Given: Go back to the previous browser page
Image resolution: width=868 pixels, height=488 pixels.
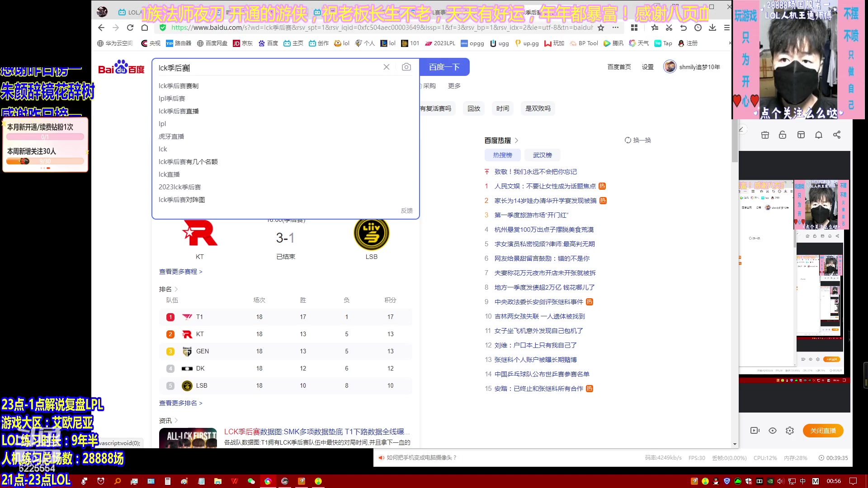Looking at the screenshot, I should (x=101, y=28).
